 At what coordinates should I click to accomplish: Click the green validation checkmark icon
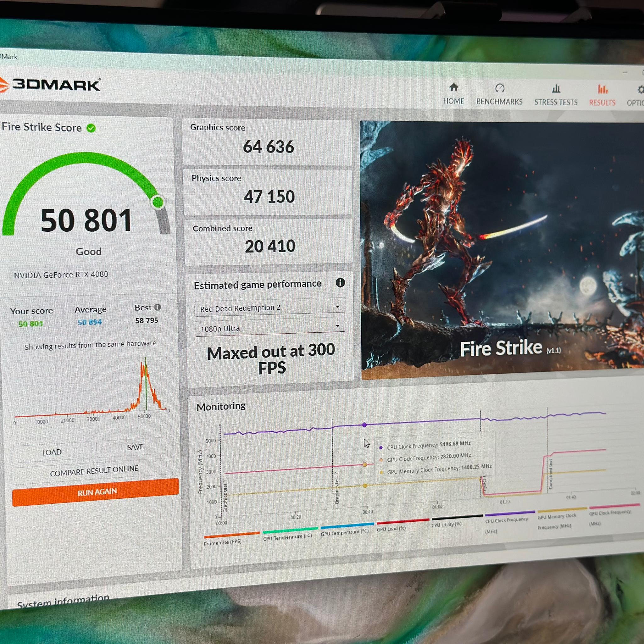pyautogui.click(x=91, y=128)
